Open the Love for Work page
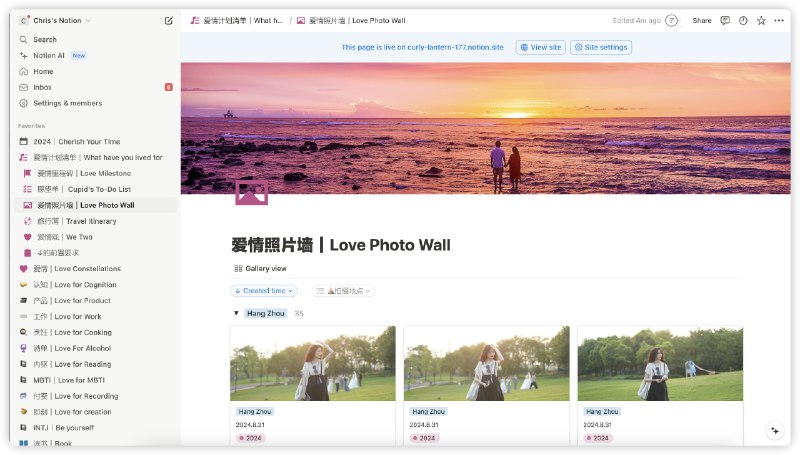 pos(67,316)
